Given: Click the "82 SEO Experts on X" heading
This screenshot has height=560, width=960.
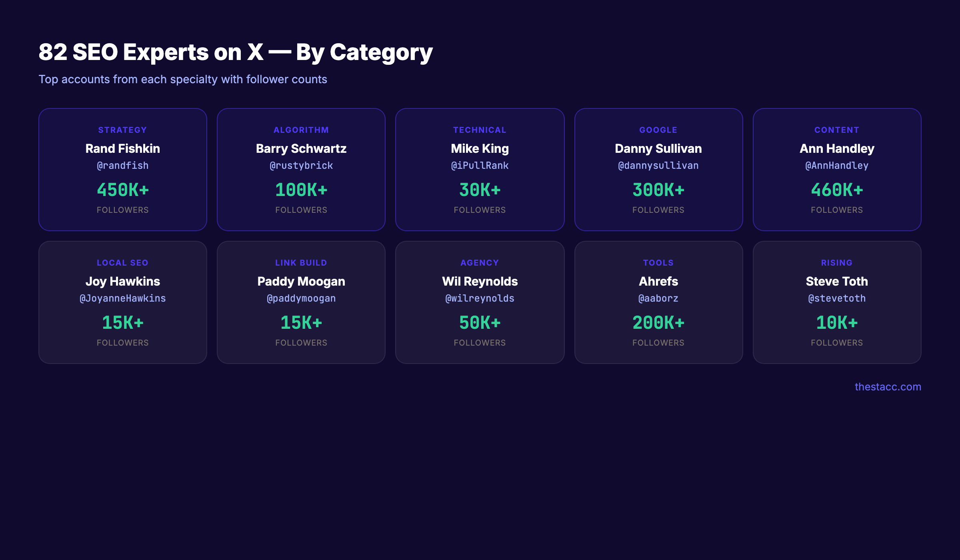Looking at the screenshot, I should click(236, 52).
